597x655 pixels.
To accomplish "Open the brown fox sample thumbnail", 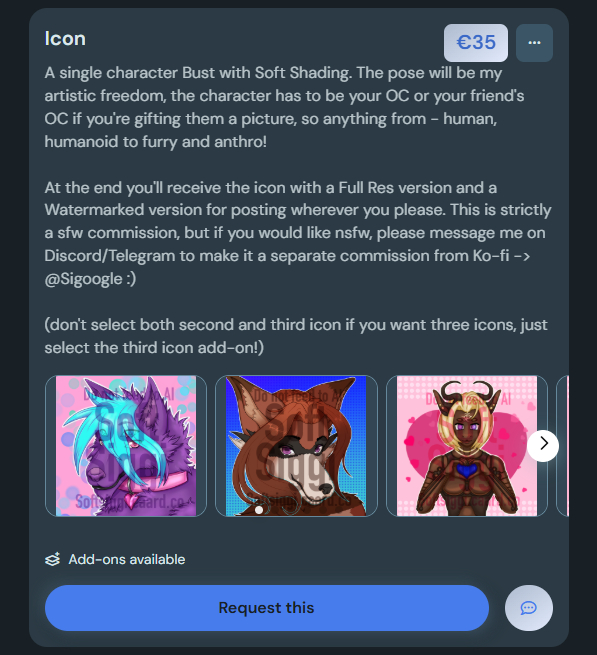I will click(296, 446).
